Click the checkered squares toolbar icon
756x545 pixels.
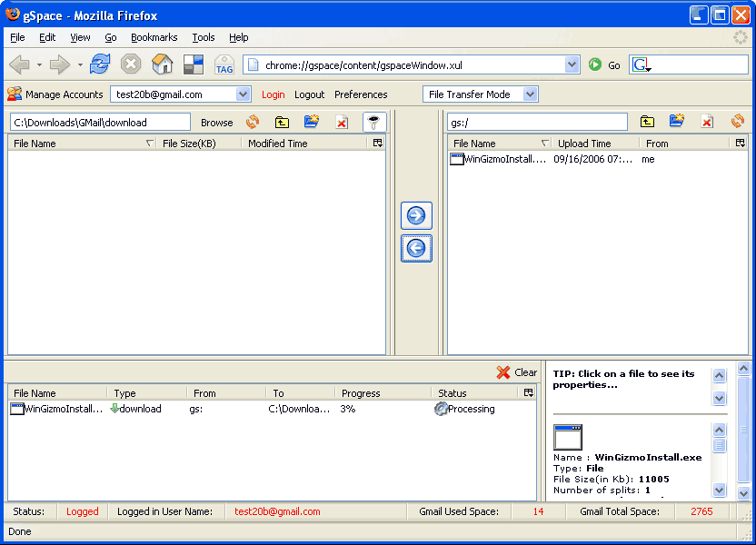(194, 64)
